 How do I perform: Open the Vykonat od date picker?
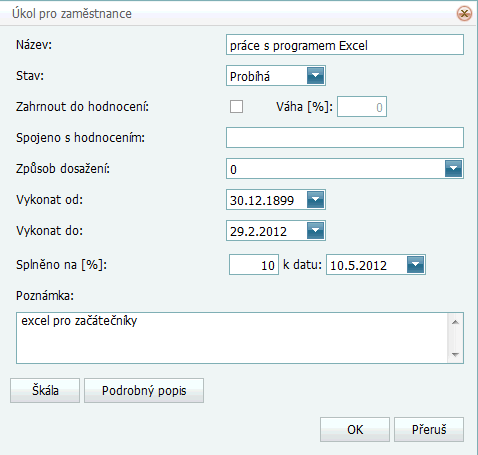coord(315,200)
